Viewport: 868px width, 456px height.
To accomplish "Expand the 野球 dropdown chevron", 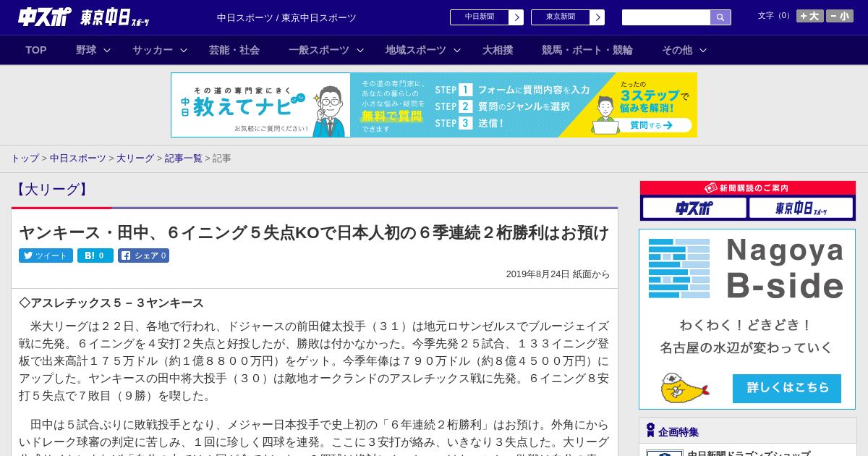I will click(x=107, y=51).
